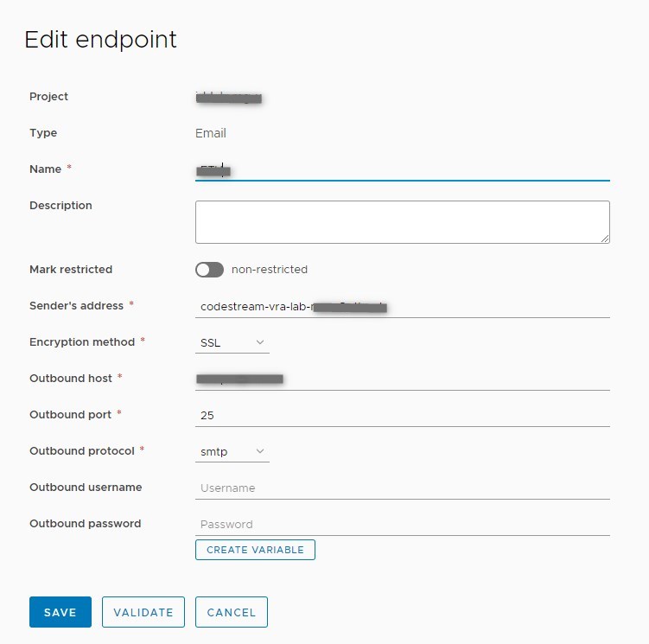Viewport: 649px width, 644px height.
Task: Click the Outbound password field
Action: tap(402, 525)
